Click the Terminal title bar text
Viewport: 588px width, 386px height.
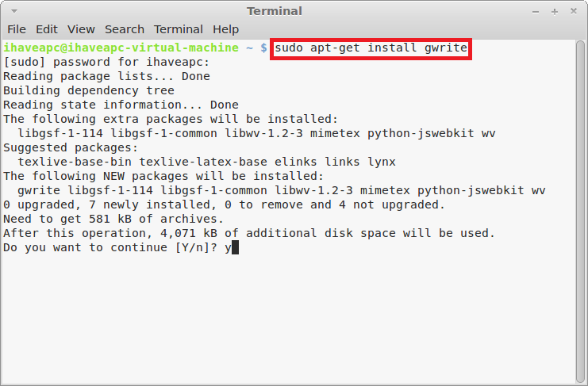[275, 11]
